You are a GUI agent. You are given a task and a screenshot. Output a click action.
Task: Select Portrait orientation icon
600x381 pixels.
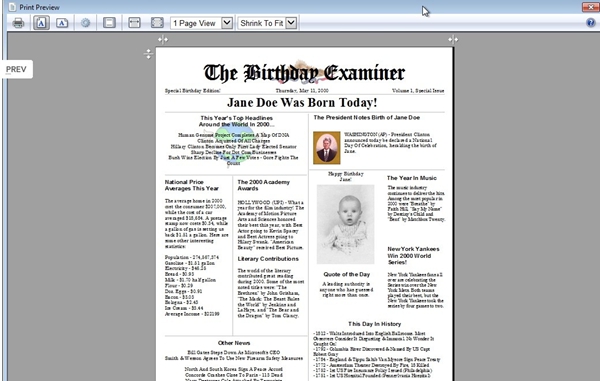coord(41,23)
